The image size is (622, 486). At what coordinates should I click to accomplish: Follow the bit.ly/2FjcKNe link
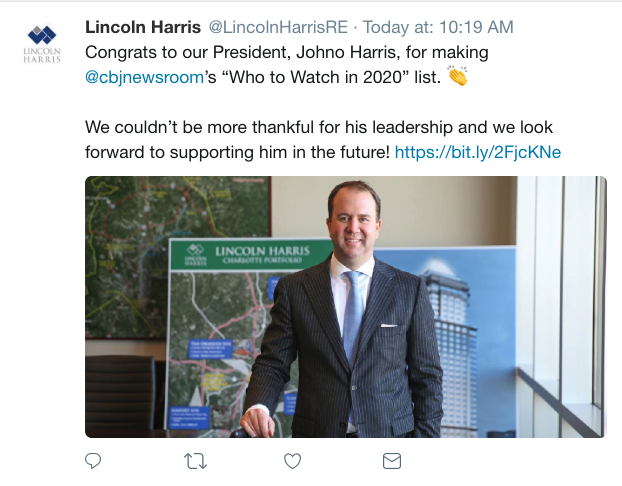[478, 152]
